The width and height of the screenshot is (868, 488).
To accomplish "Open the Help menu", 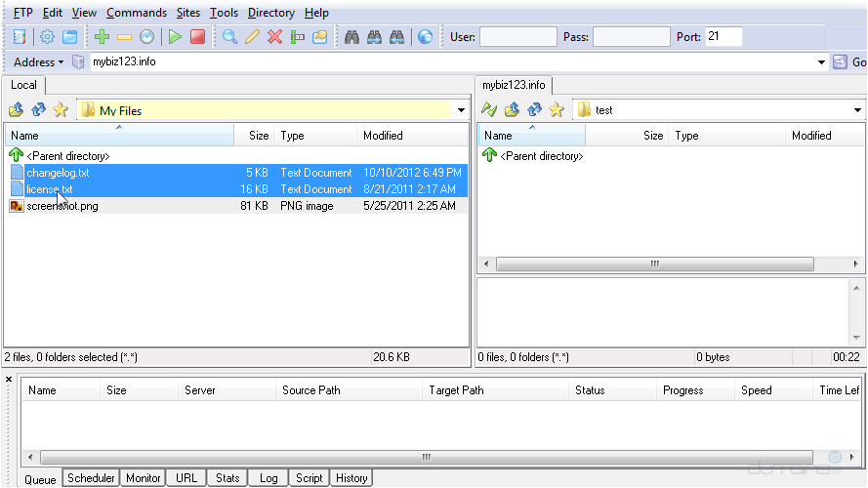I will (316, 13).
